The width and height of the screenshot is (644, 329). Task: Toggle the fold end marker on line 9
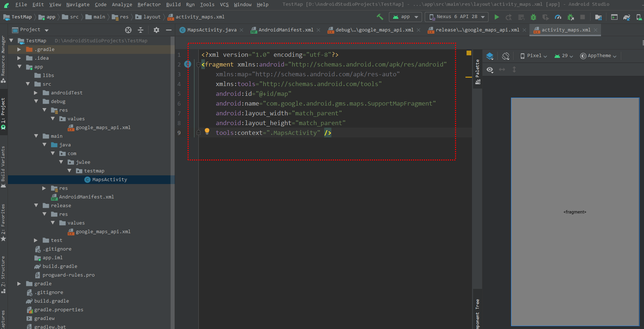tap(198, 133)
